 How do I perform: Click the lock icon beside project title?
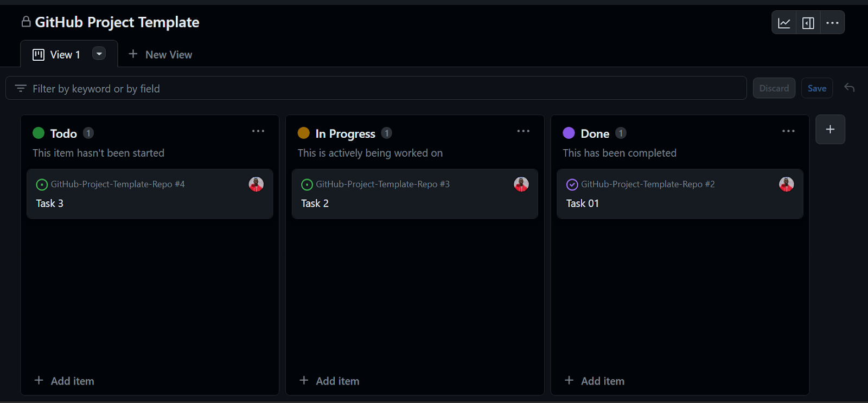pyautogui.click(x=26, y=22)
